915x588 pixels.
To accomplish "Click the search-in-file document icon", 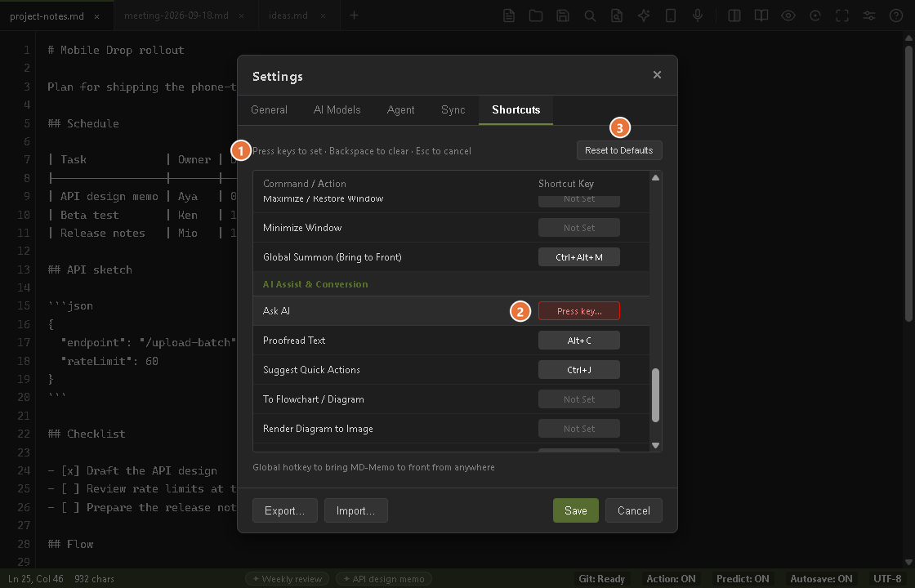I will click(617, 16).
